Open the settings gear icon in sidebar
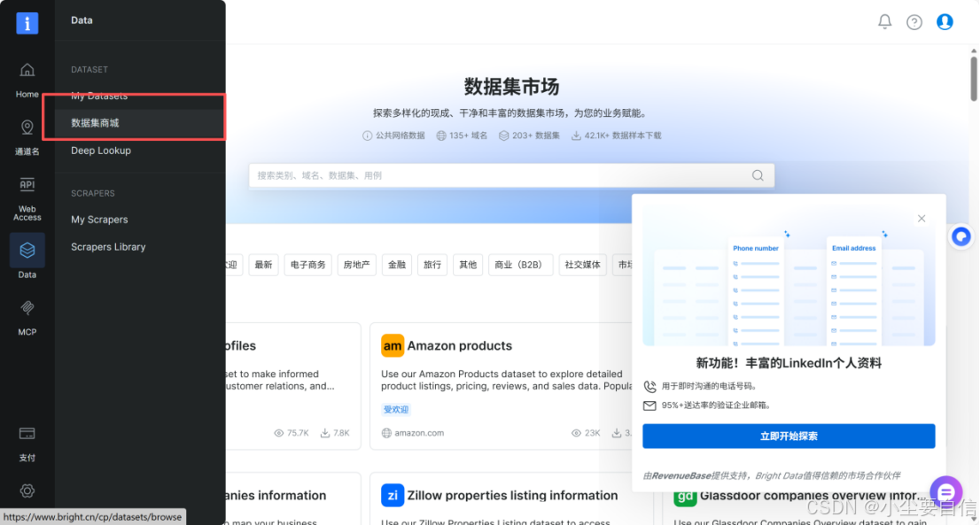 (27, 490)
